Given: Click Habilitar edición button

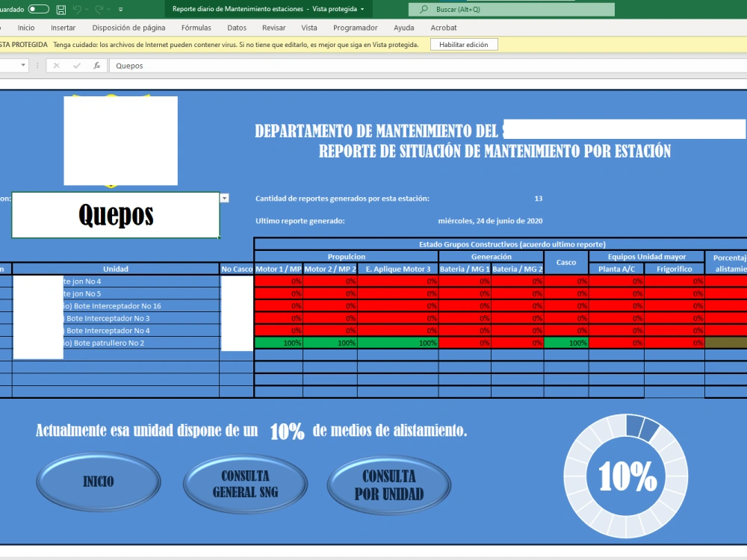Looking at the screenshot, I should point(464,44).
